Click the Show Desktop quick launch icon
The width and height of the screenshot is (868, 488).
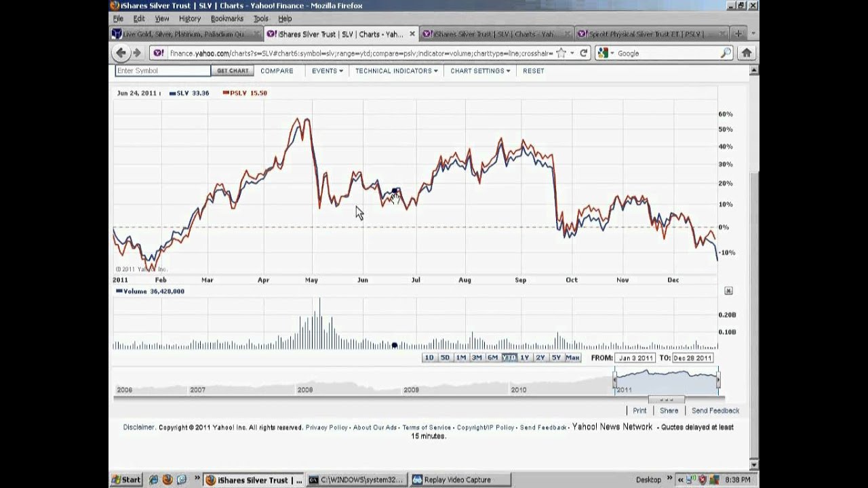pyautogui.click(x=181, y=480)
